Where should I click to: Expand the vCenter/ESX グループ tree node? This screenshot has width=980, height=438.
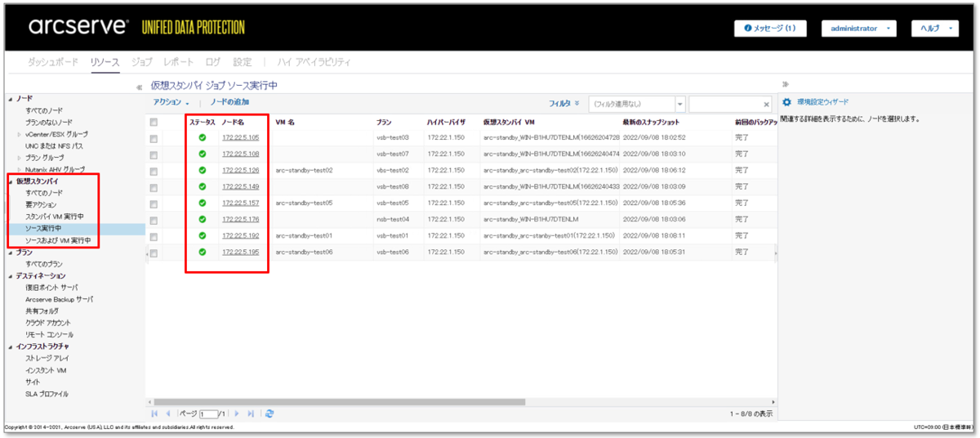coord(20,134)
